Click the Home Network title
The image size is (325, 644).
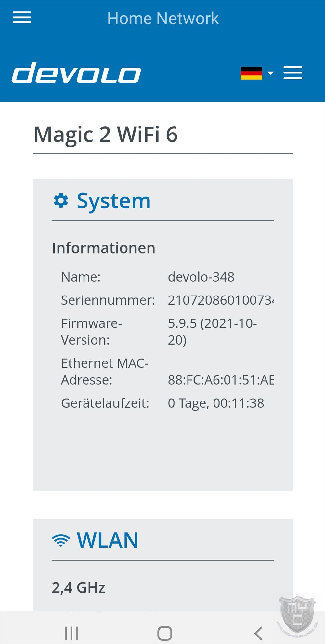163,18
